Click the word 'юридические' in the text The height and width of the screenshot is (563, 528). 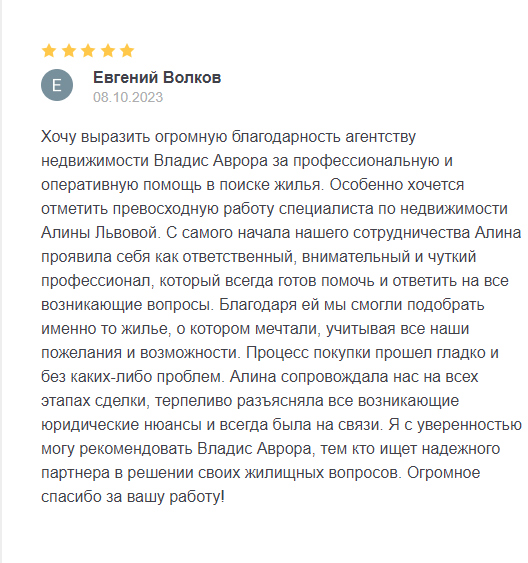click(x=90, y=425)
